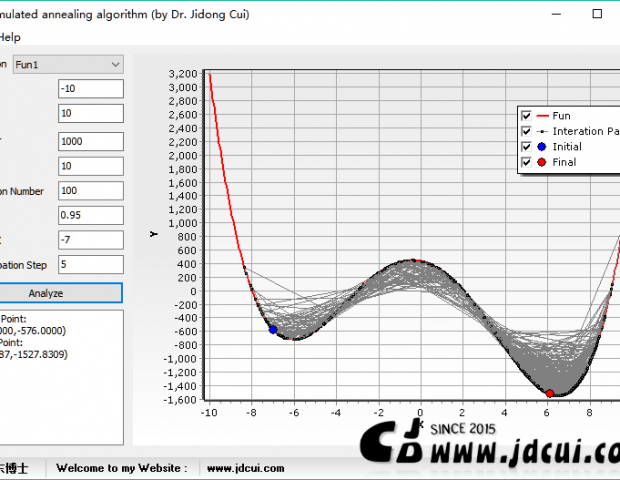Hide the Interation Path series
This screenshot has width=620, height=480.
pyautogui.click(x=526, y=131)
